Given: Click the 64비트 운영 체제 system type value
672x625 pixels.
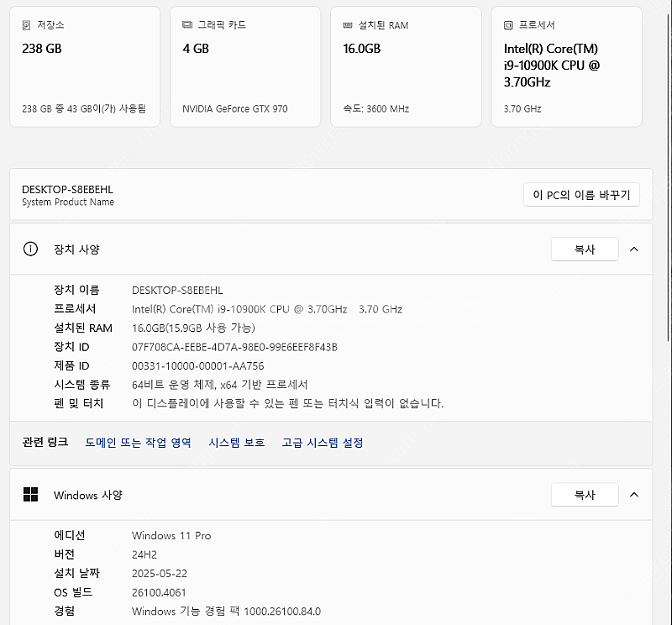Looking at the screenshot, I should click(x=219, y=385).
